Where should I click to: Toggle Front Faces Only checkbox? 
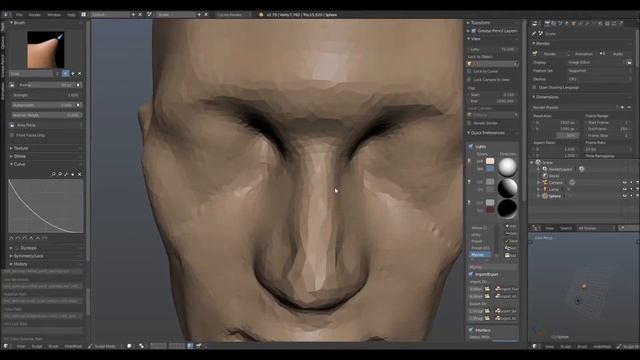[x=12, y=135]
